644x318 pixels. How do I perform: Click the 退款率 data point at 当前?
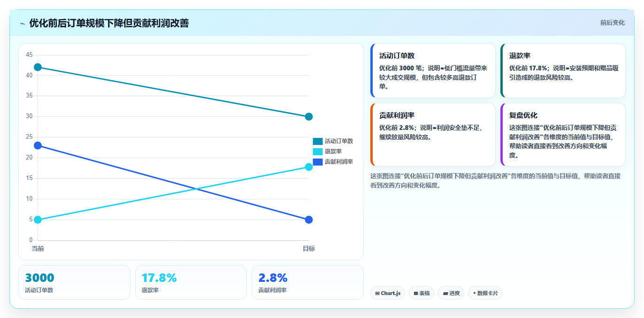pyautogui.click(x=38, y=220)
